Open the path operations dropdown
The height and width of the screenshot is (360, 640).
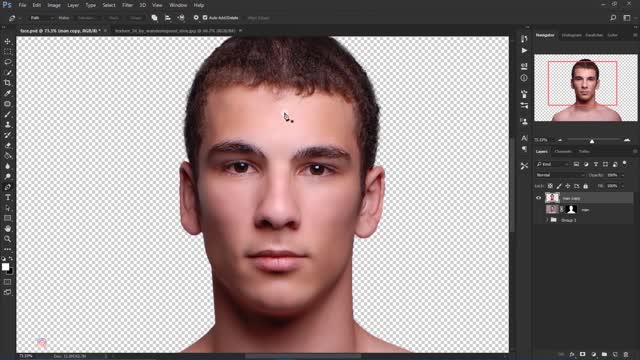coord(154,18)
